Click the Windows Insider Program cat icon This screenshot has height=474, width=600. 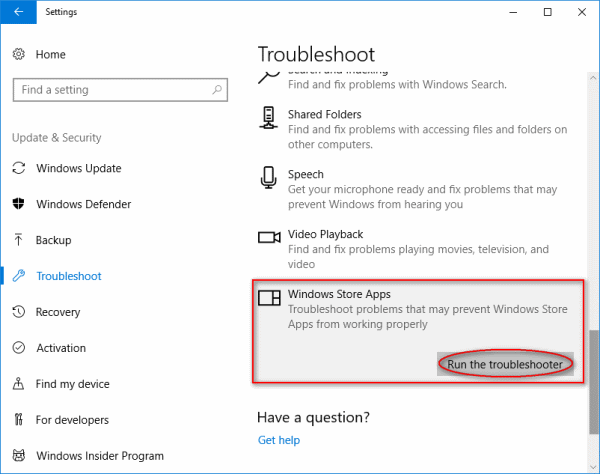pyautogui.click(x=19, y=455)
